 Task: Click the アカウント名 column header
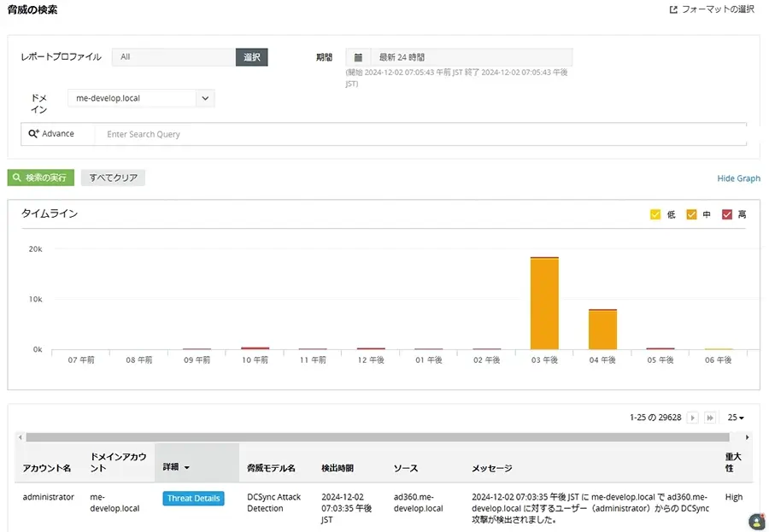pyautogui.click(x=47, y=468)
